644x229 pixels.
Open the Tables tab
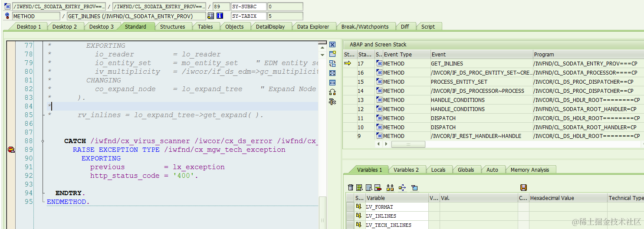205,26
